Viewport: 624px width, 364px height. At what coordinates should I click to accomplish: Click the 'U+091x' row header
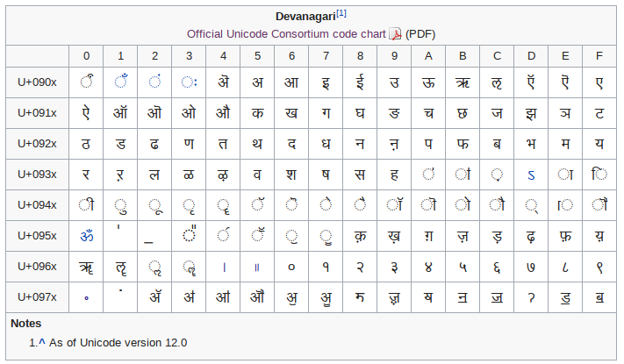pyautogui.click(x=37, y=113)
